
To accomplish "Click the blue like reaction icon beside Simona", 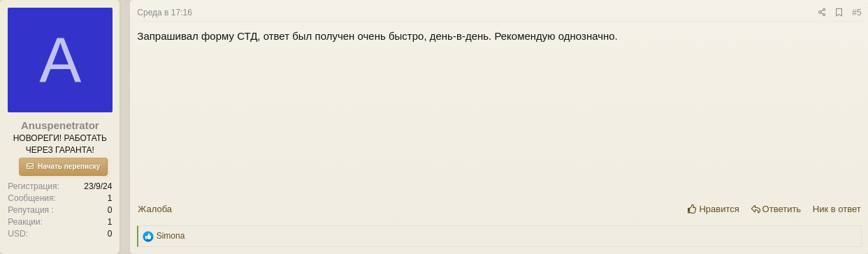I will pyautogui.click(x=148, y=237).
